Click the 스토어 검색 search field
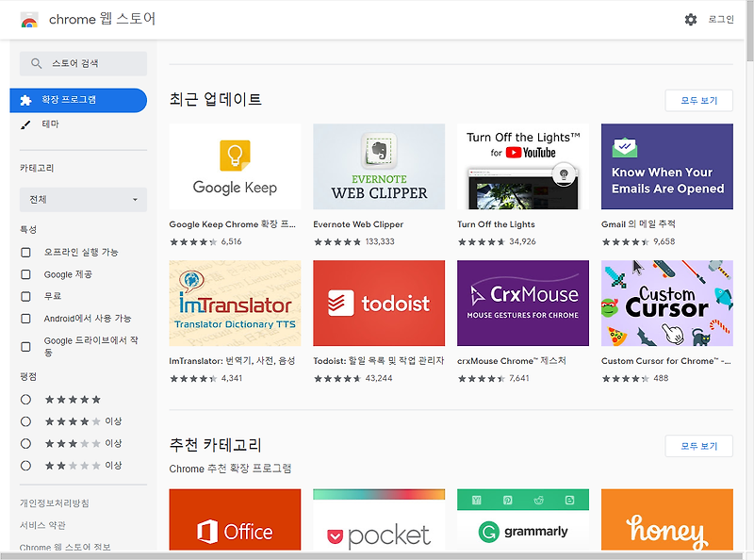 pyautogui.click(x=83, y=63)
